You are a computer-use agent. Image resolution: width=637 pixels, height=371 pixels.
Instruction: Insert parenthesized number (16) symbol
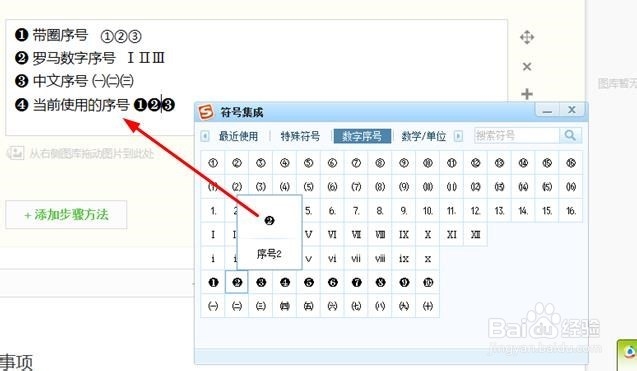(x=571, y=187)
